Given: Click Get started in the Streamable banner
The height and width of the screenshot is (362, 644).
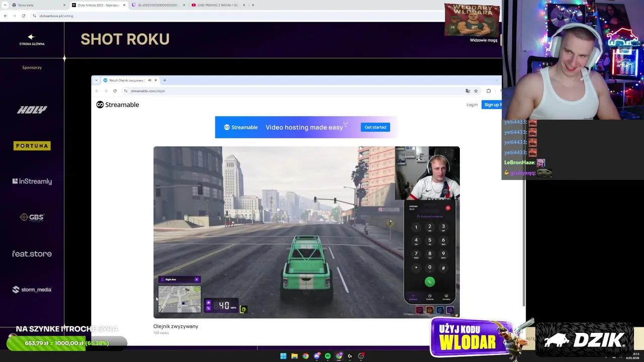Looking at the screenshot, I should pos(375,127).
